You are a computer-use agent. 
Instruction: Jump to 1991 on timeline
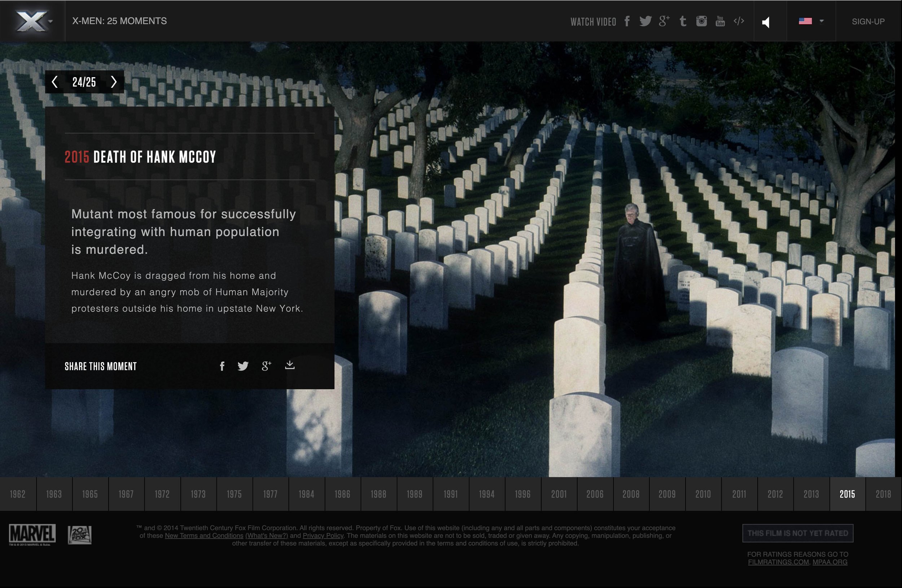click(x=451, y=494)
